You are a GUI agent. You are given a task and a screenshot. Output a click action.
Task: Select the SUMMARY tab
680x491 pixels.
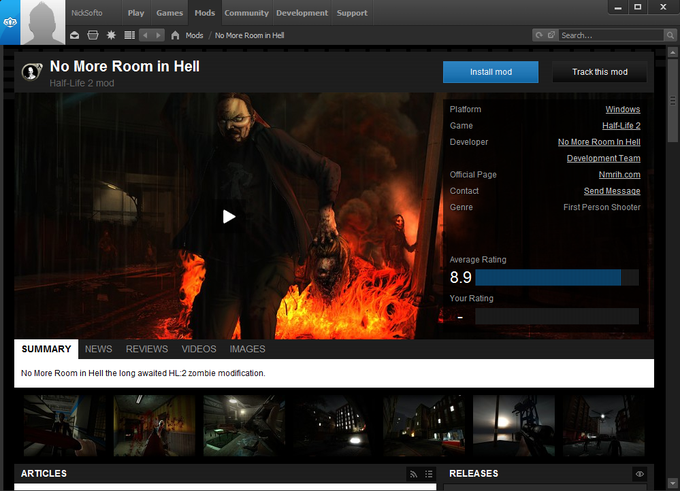click(46, 349)
